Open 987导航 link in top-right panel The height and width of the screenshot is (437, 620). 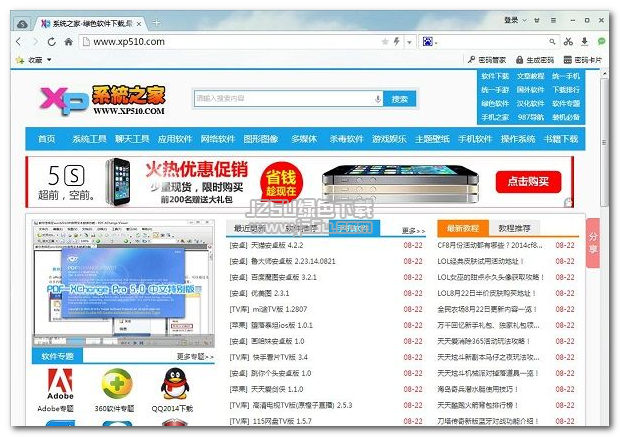coord(530,117)
